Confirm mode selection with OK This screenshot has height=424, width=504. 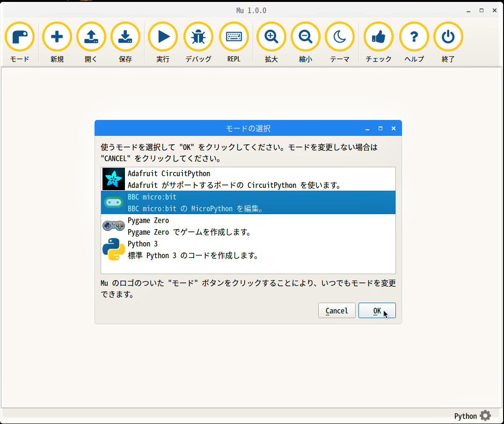click(377, 311)
